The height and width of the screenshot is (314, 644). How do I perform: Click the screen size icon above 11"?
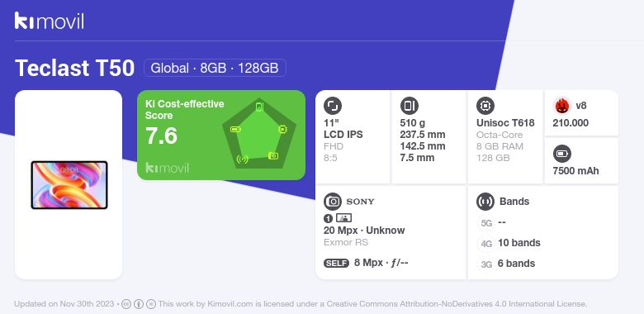coord(333,106)
